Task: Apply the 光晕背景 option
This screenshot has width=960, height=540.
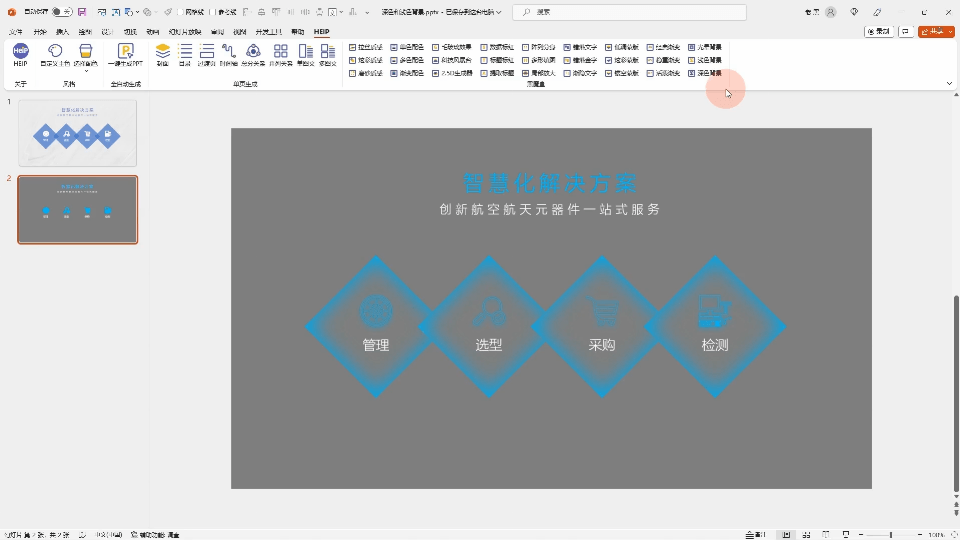Action: point(705,47)
